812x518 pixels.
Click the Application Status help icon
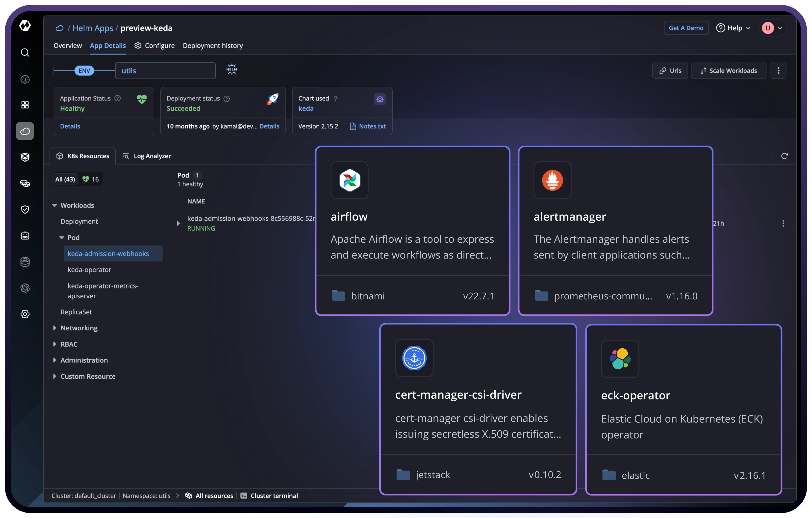118,98
